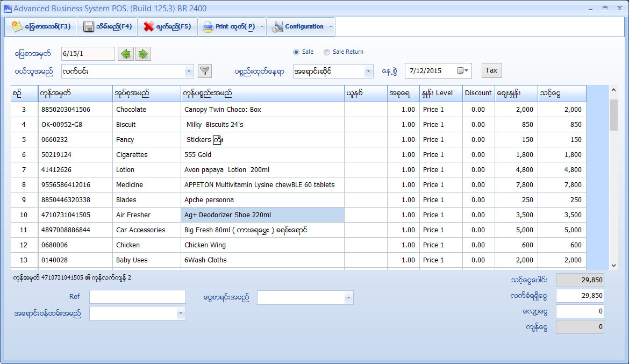Click the table vertical scrollbar thumb
629x364 pixels.
(x=613, y=115)
